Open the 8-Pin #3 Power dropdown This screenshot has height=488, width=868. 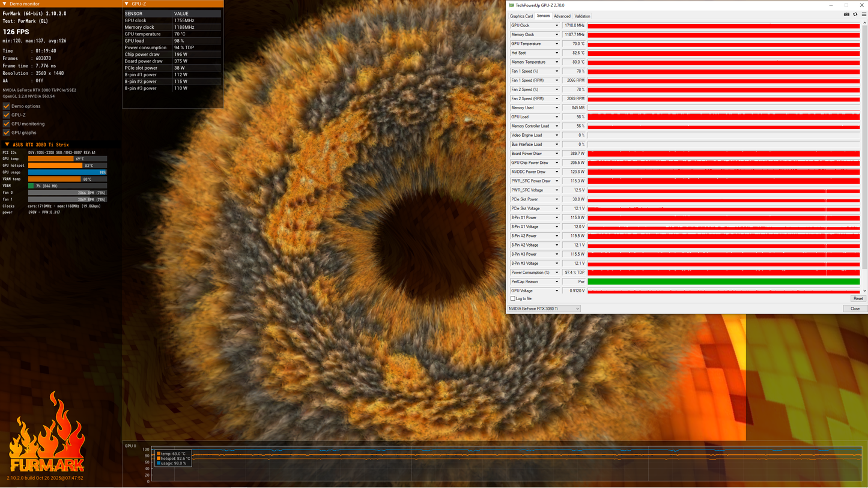tap(557, 255)
